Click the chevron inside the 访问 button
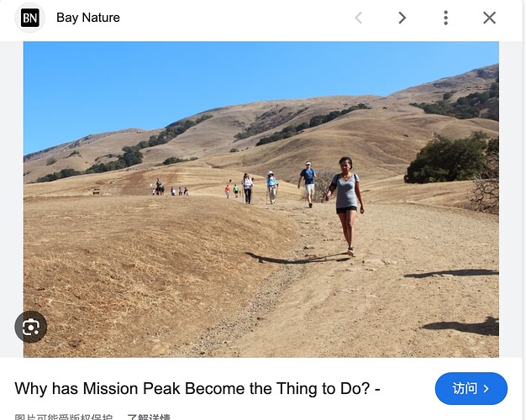 click(x=486, y=389)
